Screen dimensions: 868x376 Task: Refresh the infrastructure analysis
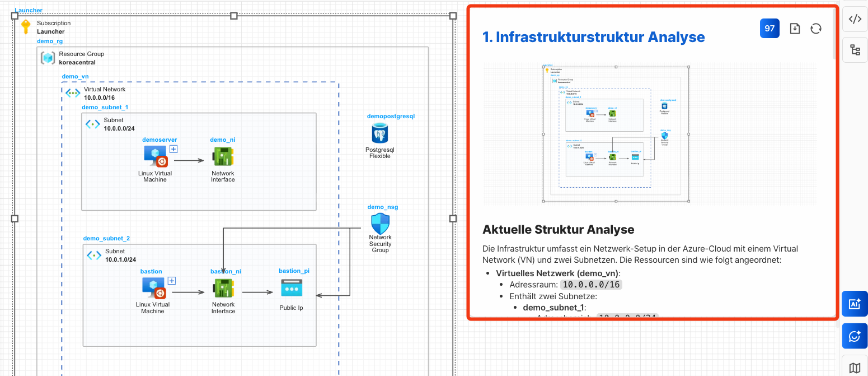[816, 29]
